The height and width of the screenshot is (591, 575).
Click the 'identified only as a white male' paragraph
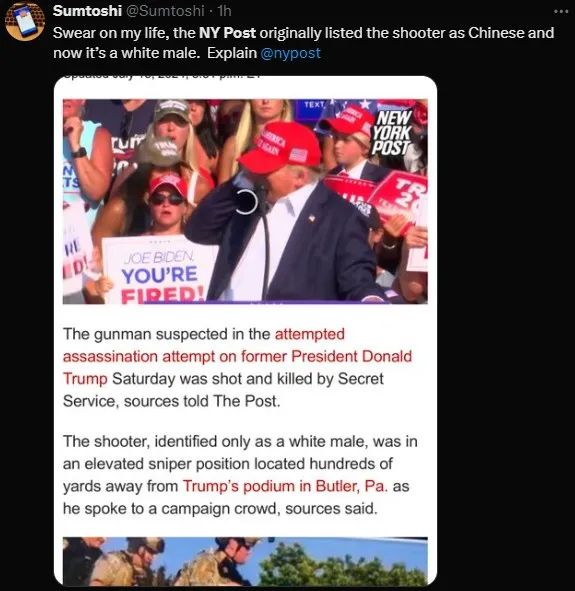point(240,475)
